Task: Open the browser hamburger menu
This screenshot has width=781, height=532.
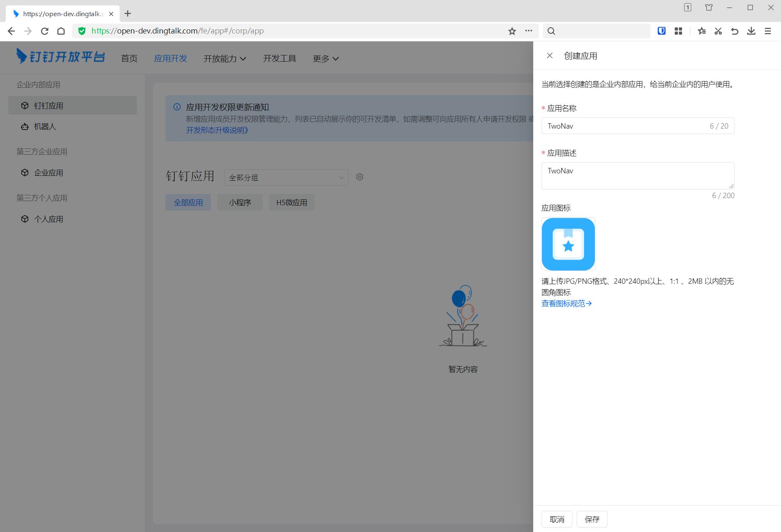Action: click(x=768, y=31)
